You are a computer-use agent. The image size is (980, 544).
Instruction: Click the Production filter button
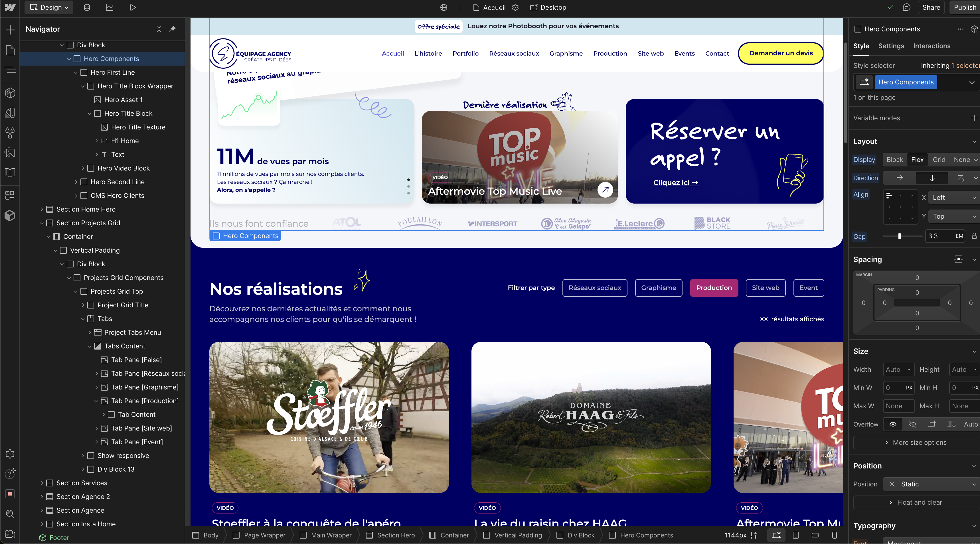tap(714, 288)
